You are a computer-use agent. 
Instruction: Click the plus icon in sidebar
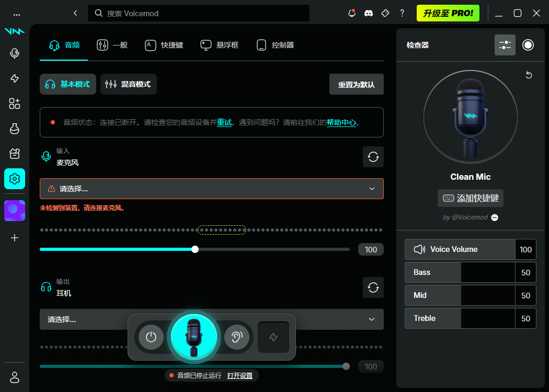click(15, 238)
